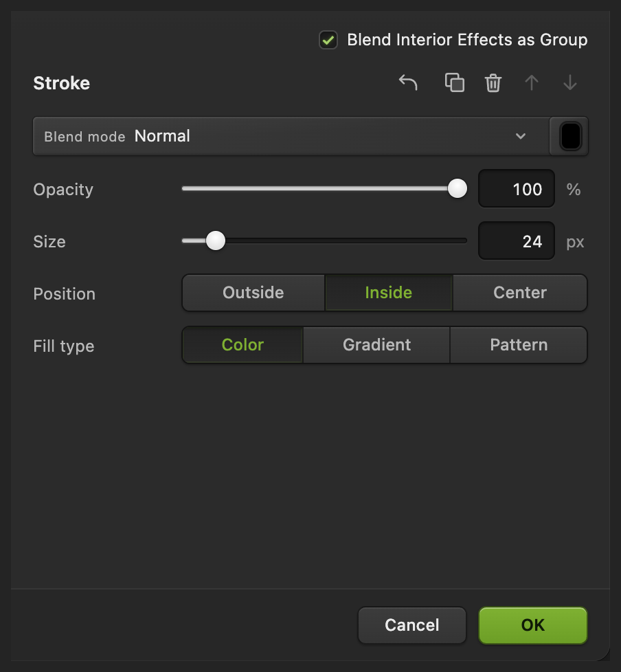Duplicate the Stroke effect
Image resolution: width=621 pixels, height=672 pixels.
point(455,82)
